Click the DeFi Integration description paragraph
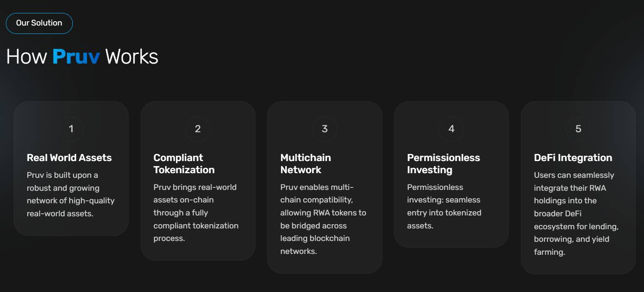This screenshot has height=292, width=644. click(576, 213)
